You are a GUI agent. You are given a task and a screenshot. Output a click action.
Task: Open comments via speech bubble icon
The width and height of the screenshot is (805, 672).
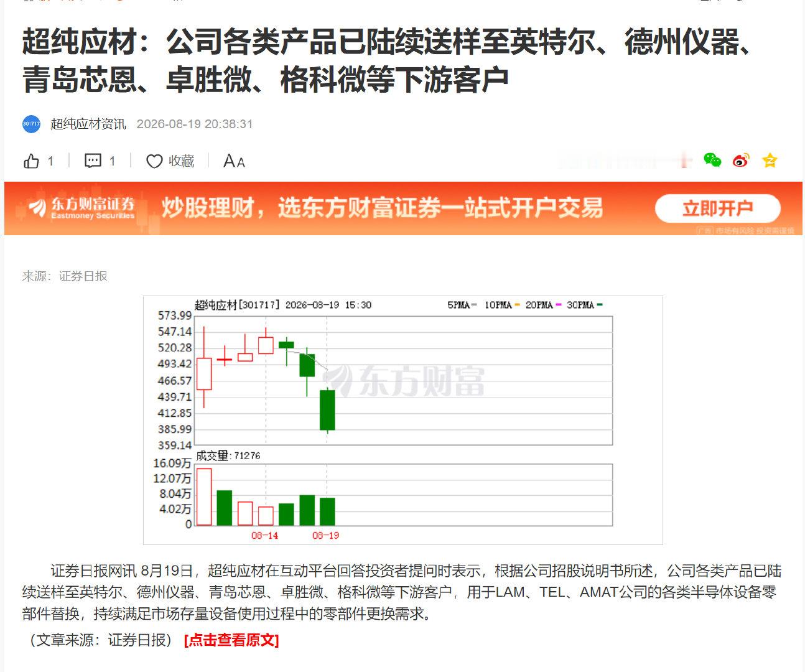tap(93, 161)
